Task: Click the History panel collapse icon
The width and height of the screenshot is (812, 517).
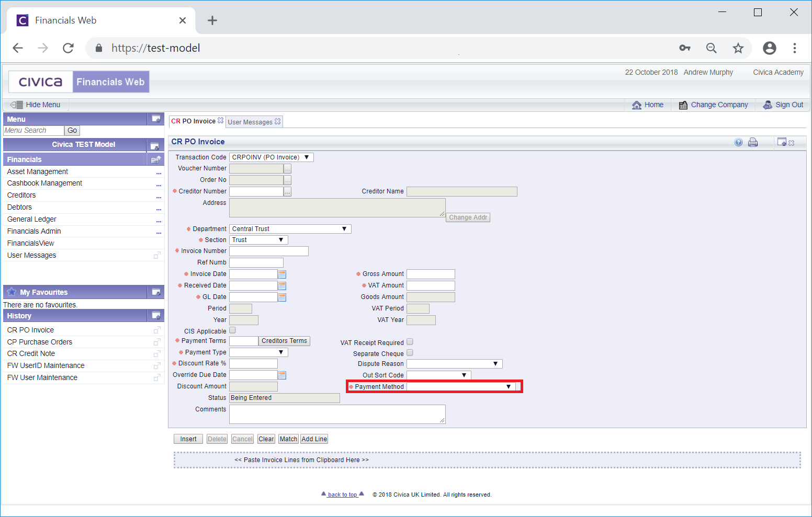Action: tap(156, 316)
